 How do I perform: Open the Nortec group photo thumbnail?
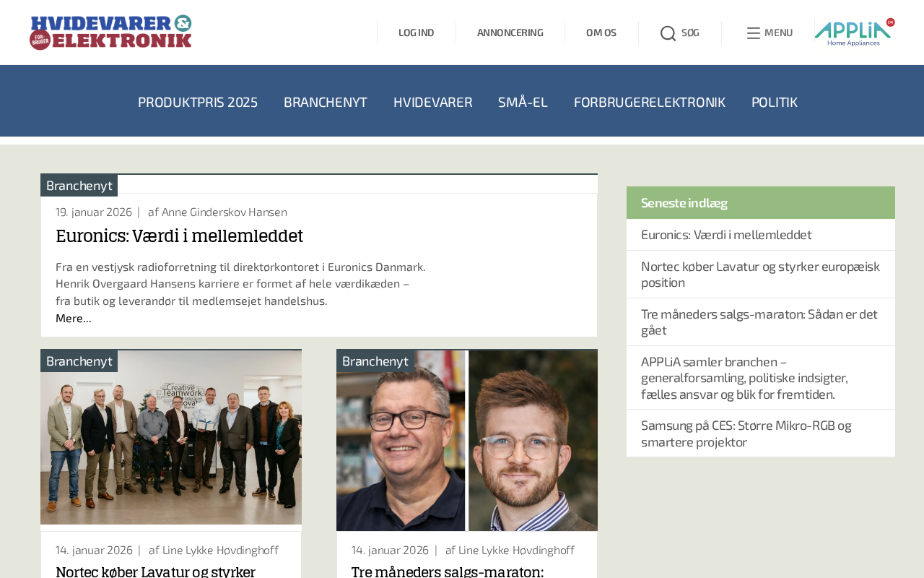coord(171,438)
